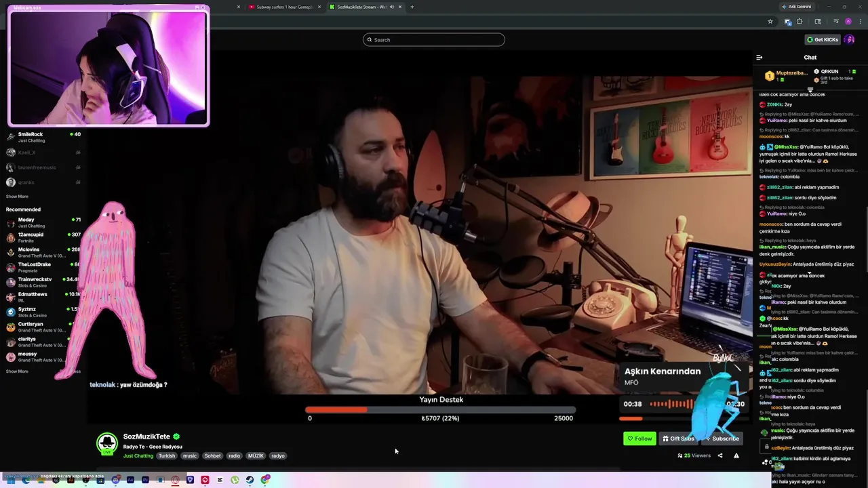The image size is (868, 488).
Task: Open Premiere Pro from the taskbar
Action: (145, 480)
